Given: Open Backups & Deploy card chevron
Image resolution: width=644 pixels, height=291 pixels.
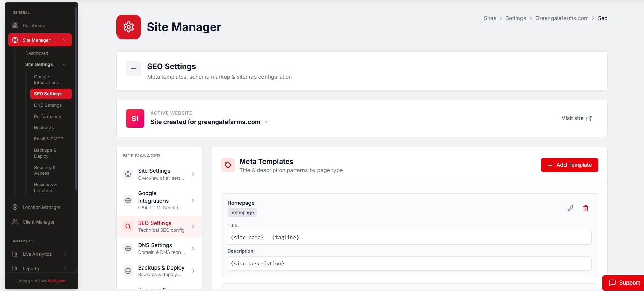Looking at the screenshot, I should [193, 271].
